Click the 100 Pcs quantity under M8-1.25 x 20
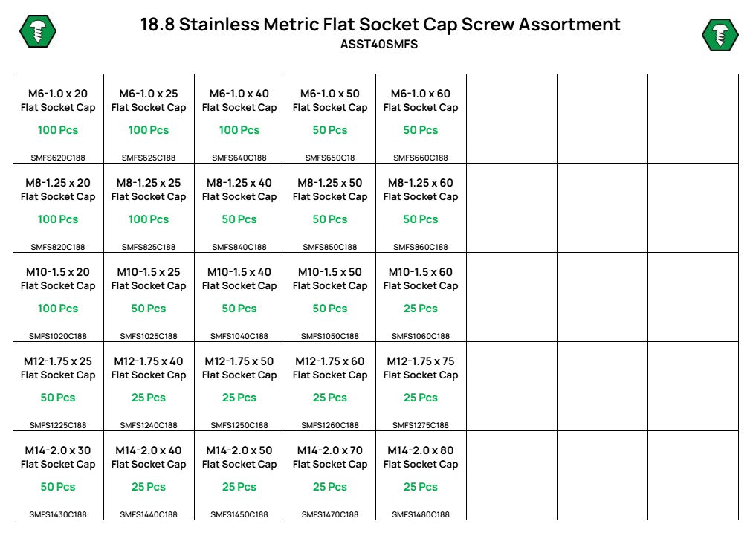 58,219
